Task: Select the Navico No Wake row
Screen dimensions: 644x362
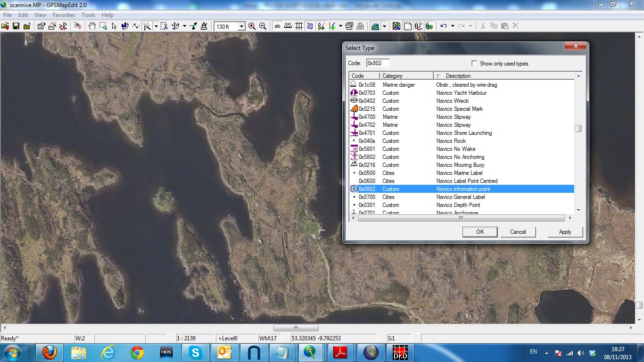Action: point(462,149)
